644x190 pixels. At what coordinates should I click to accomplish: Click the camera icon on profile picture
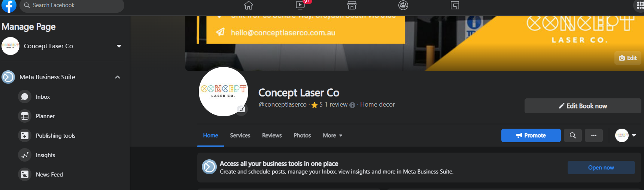tap(241, 109)
